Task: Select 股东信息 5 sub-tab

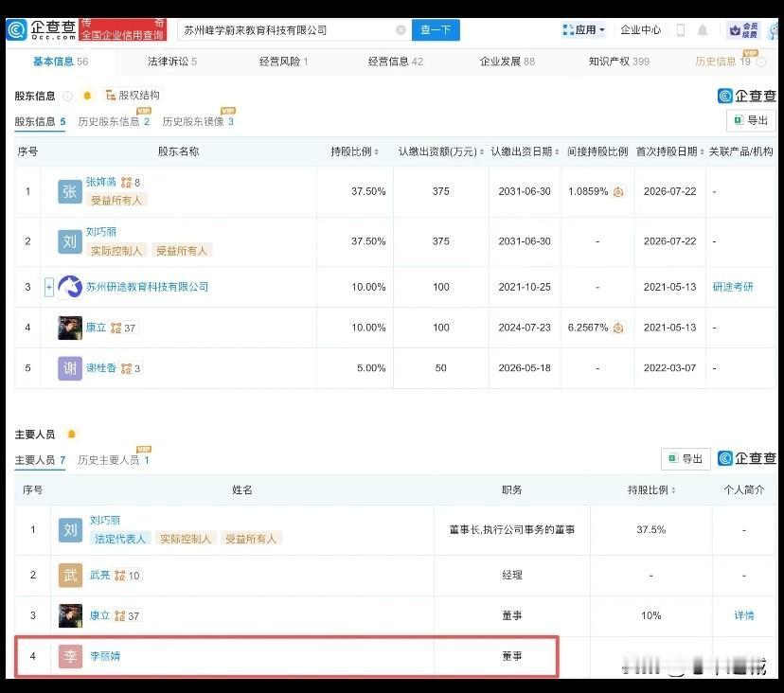Action: coord(40,121)
